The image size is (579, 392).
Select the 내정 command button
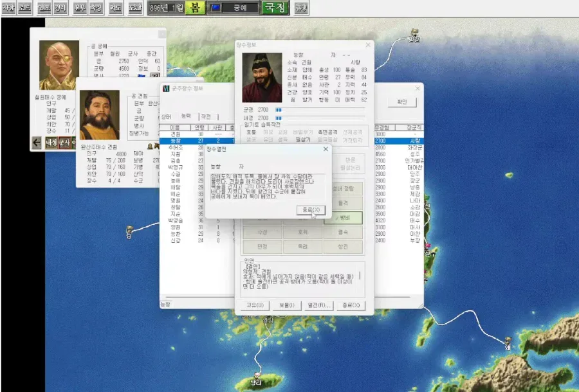[x=51, y=143]
